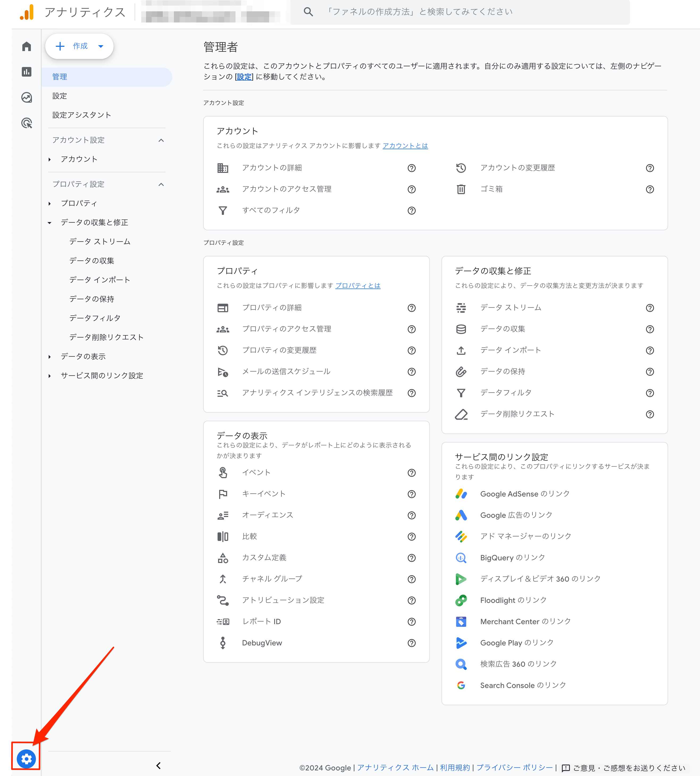Follow the プロパティとは link

coord(358,286)
